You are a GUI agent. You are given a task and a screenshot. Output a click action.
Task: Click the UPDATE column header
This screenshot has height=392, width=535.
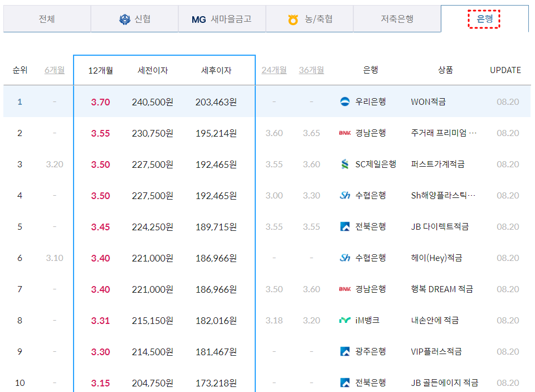pyautogui.click(x=505, y=70)
